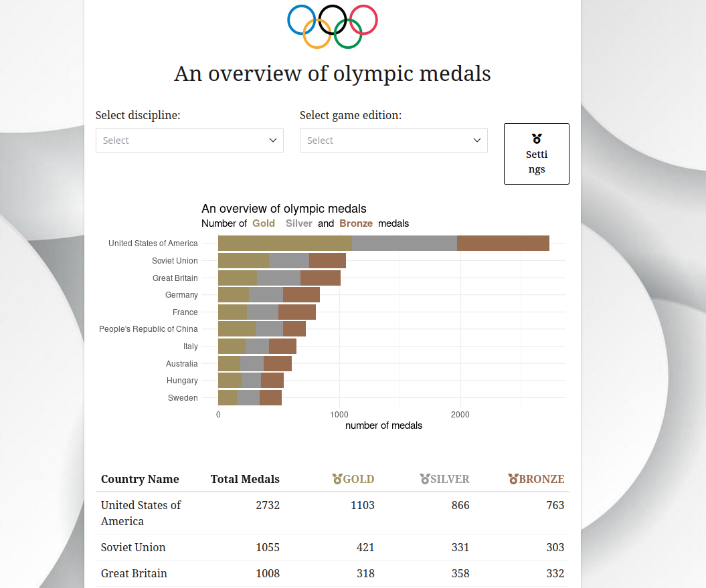Click total medals value 2732
This screenshot has width=706, height=588.
[268, 505]
